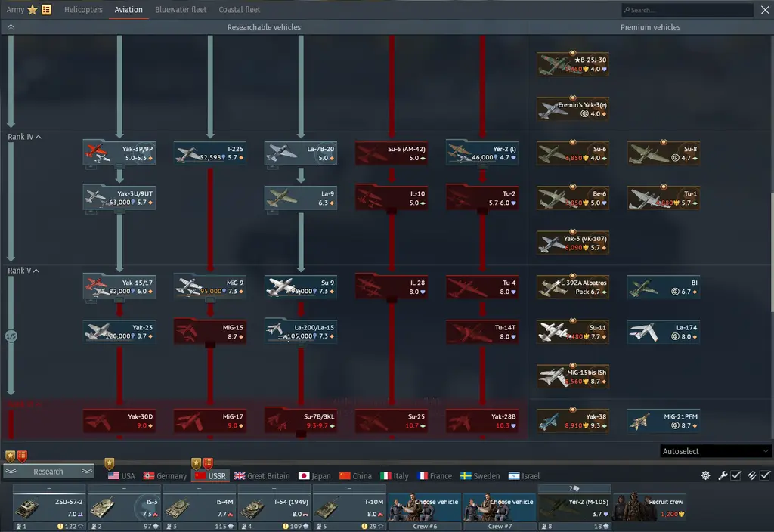The image size is (774, 532).
Task: Pick the MiG-21PFM premium vehicle
Action: pyautogui.click(x=663, y=421)
